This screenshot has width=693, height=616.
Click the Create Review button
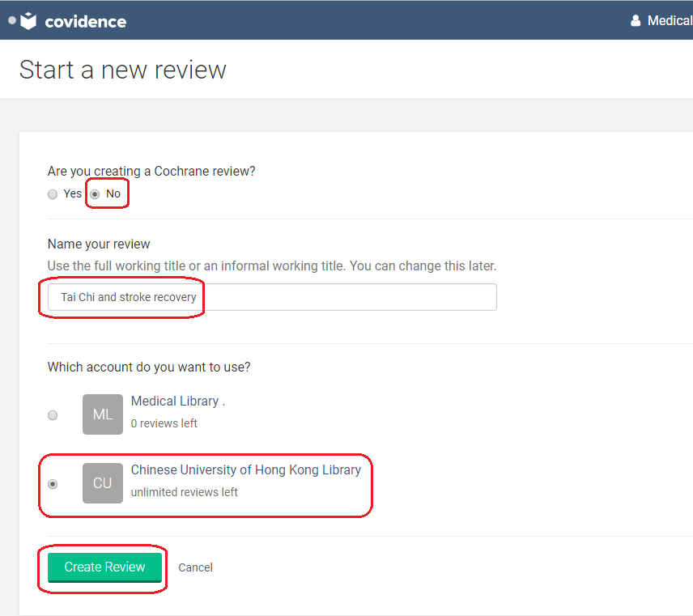pyautogui.click(x=104, y=567)
